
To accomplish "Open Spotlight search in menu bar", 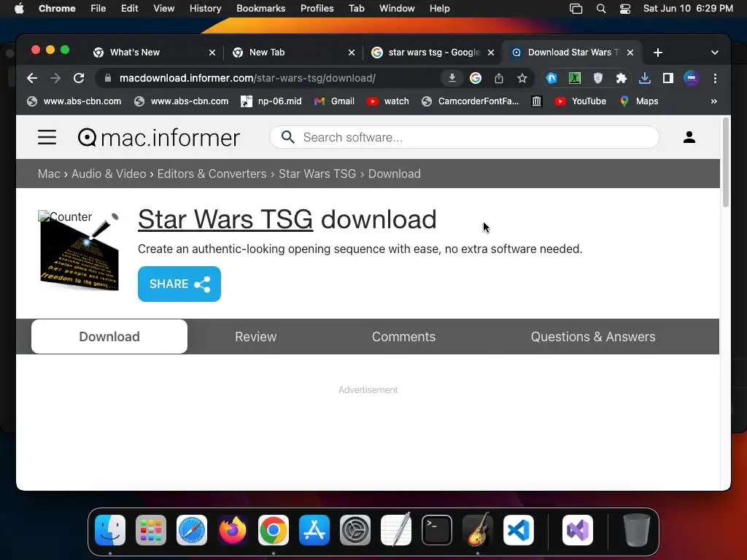I will click(601, 8).
